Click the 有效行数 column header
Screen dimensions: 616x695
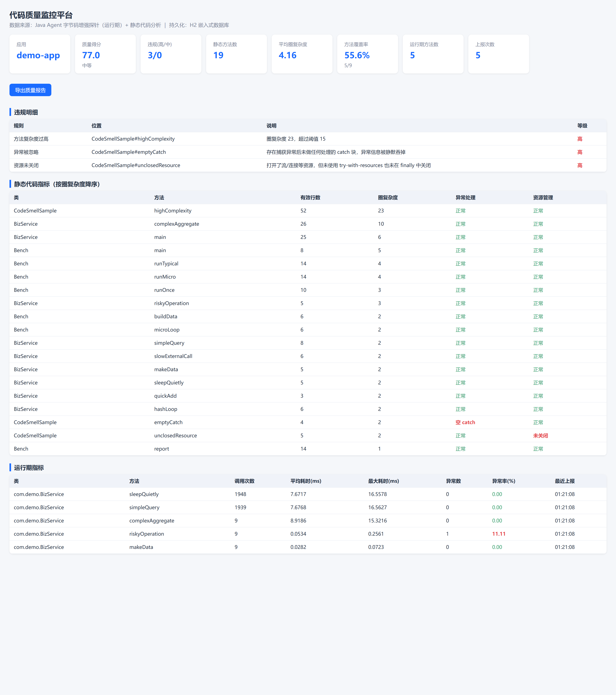point(310,198)
